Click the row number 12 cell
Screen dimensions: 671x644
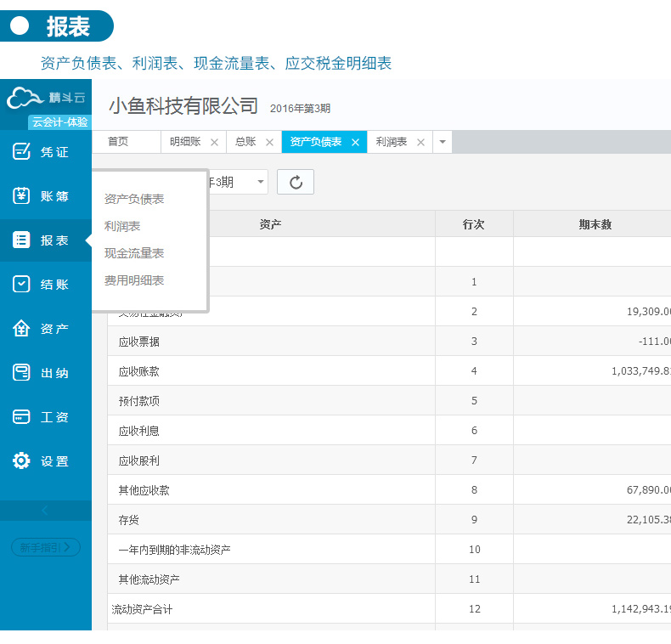tap(474, 609)
